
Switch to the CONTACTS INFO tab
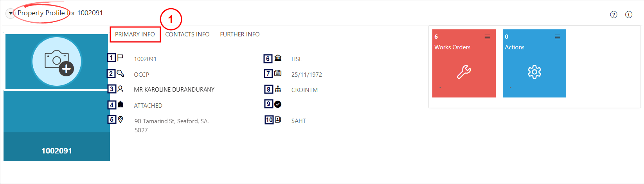click(x=187, y=34)
